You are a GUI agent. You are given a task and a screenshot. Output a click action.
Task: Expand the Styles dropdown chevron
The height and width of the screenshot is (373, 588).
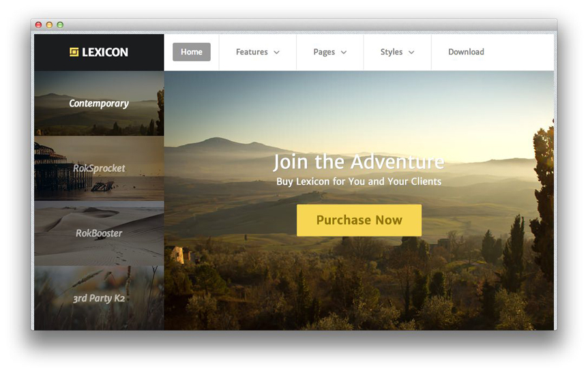[x=411, y=53]
